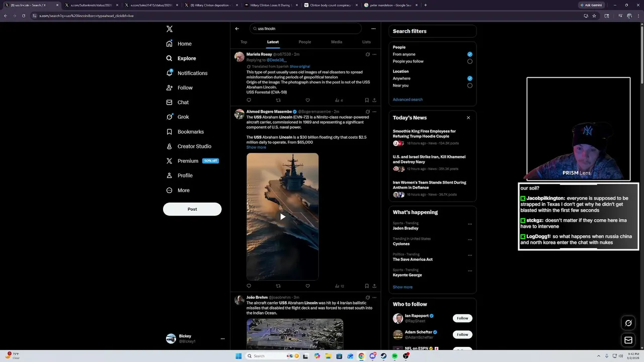This screenshot has width=644, height=362.
Task: Open Premium in the sidebar
Action: (192, 161)
